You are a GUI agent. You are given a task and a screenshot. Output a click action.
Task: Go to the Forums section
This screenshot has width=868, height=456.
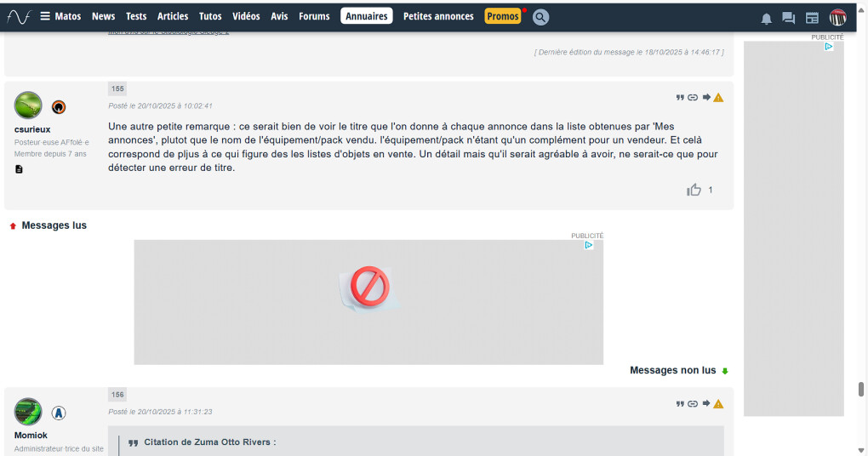(314, 17)
